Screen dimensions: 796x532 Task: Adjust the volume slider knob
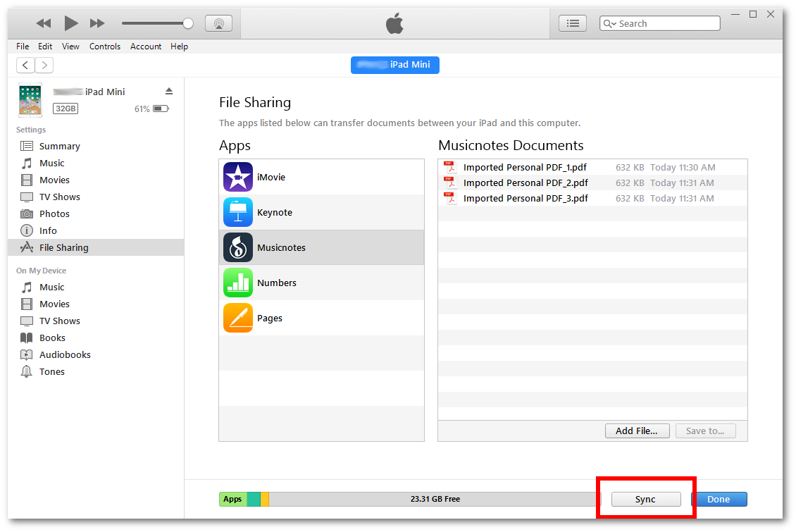point(188,23)
